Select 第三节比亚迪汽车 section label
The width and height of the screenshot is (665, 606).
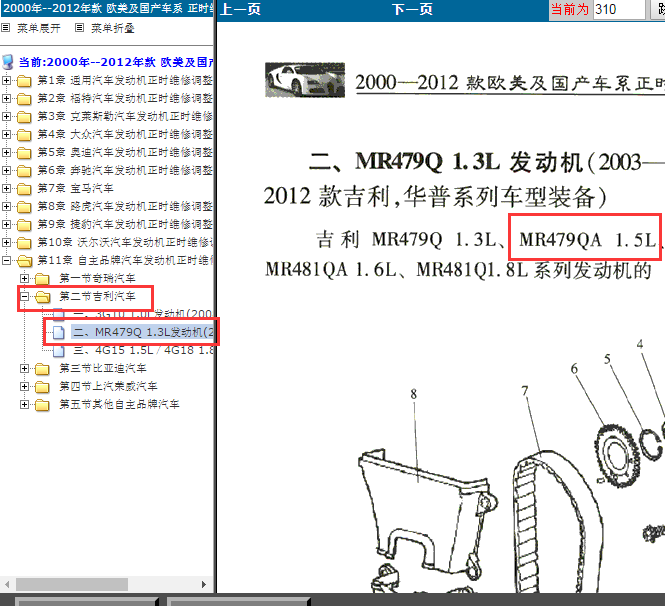[x=103, y=368]
